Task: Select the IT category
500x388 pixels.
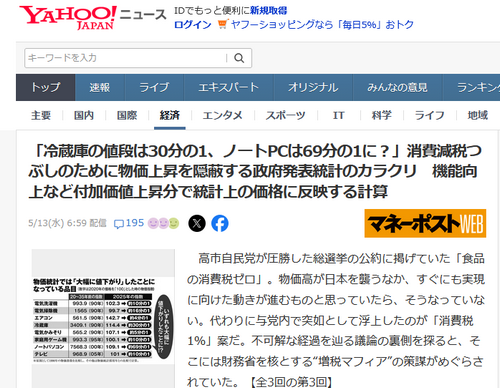Action: [x=338, y=115]
